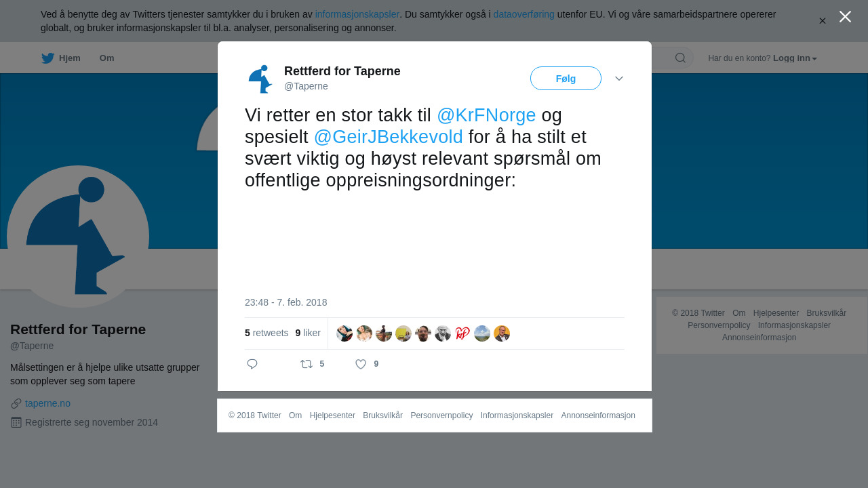The width and height of the screenshot is (868, 488).
Task: Open the first liker avatar
Action: pyautogui.click(x=344, y=333)
